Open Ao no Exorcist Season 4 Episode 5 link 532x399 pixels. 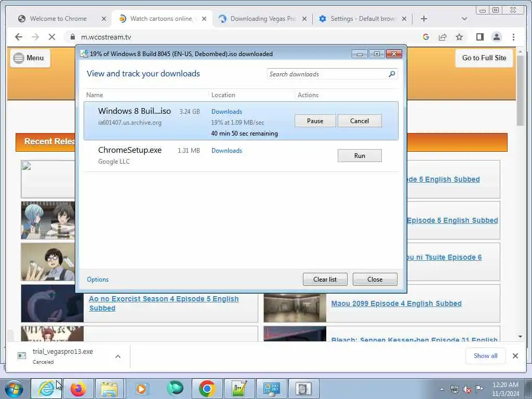coord(164,303)
